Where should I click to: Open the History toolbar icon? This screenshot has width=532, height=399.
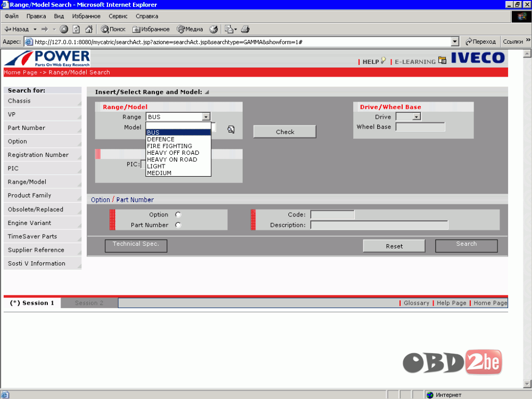pos(213,29)
